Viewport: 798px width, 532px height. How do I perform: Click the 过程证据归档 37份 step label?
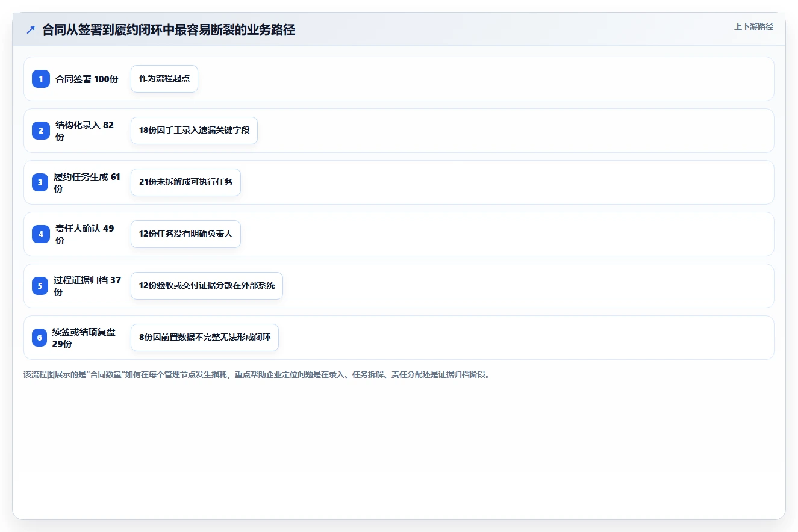click(x=87, y=286)
